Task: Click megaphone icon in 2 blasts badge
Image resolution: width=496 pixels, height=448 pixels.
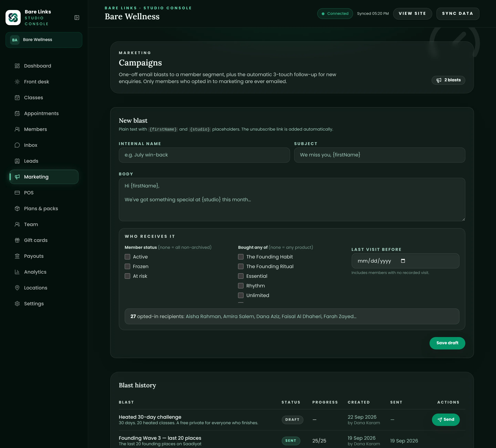Action: [439, 80]
